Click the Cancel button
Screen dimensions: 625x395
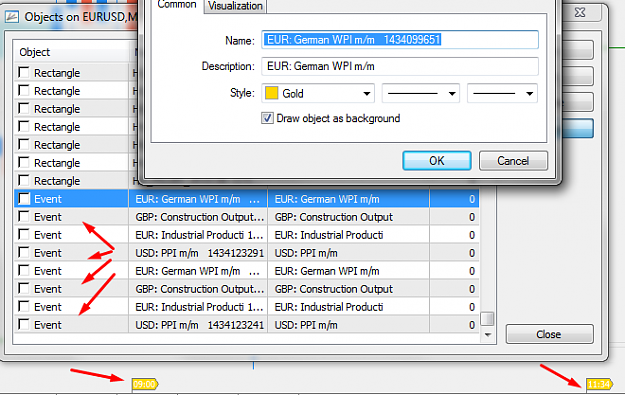513,161
